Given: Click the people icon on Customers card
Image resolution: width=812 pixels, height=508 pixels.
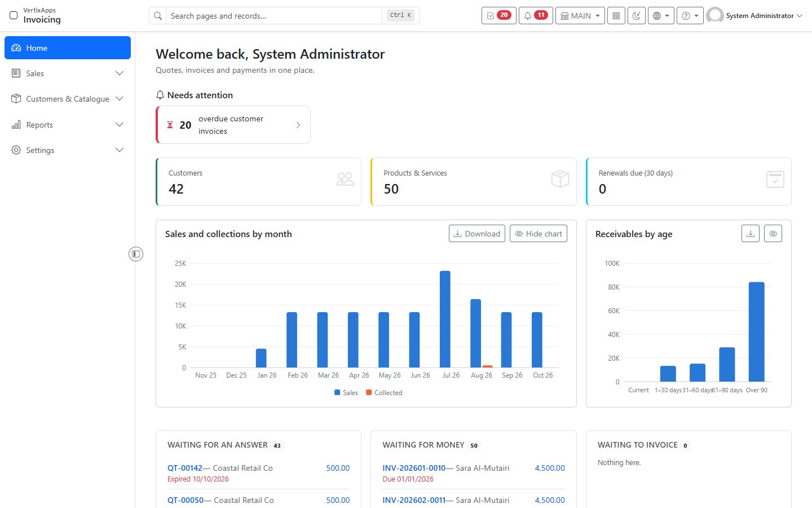Looking at the screenshot, I should click(345, 179).
